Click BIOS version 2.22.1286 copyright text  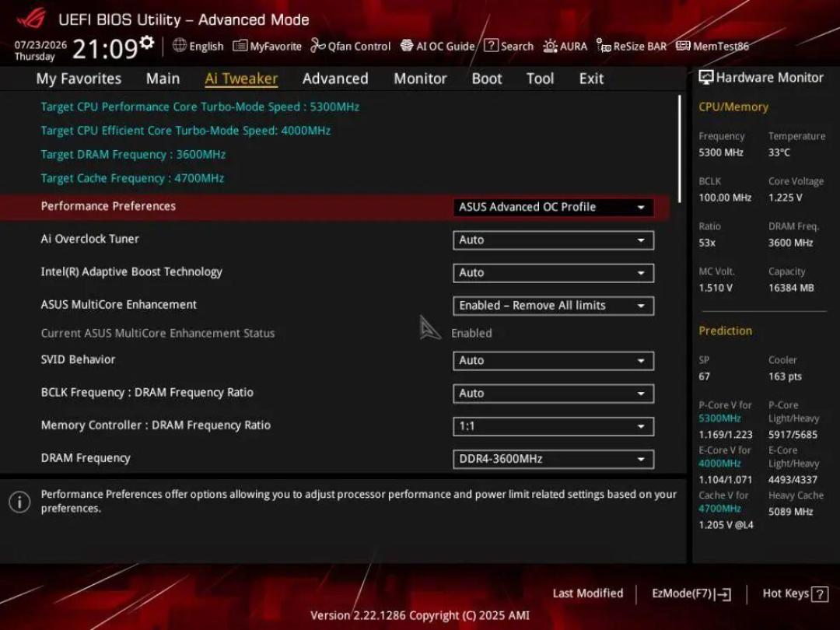tap(420, 615)
